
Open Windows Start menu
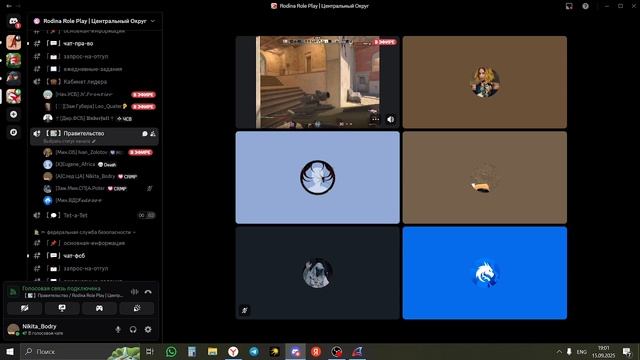pos(10,351)
